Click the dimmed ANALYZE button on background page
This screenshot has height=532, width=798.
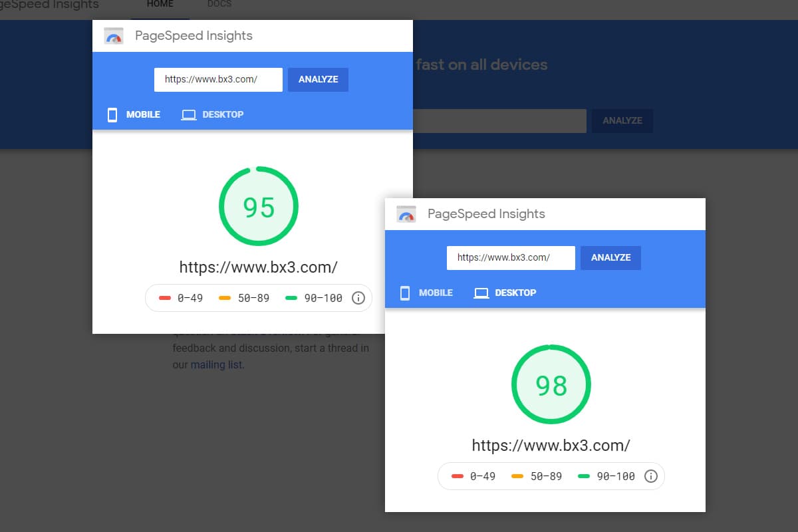click(x=622, y=121)
